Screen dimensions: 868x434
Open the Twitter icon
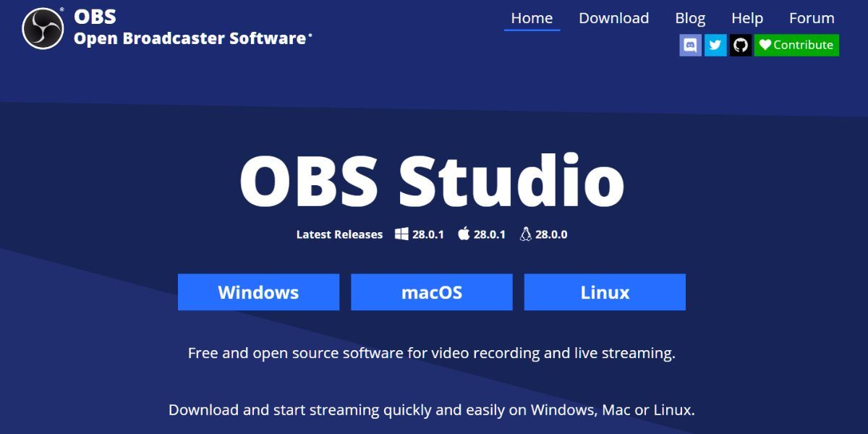(x=715, y=45)
